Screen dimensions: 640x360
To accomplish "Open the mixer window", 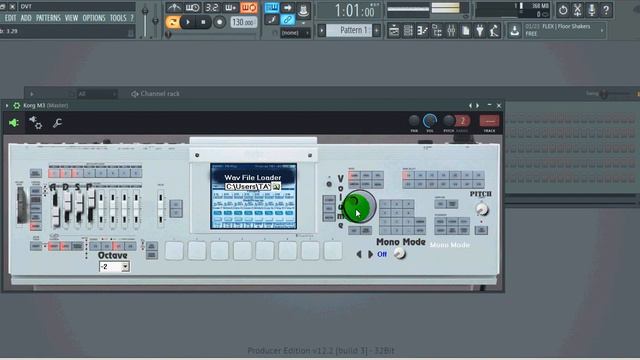I will [x=451, y=31].
